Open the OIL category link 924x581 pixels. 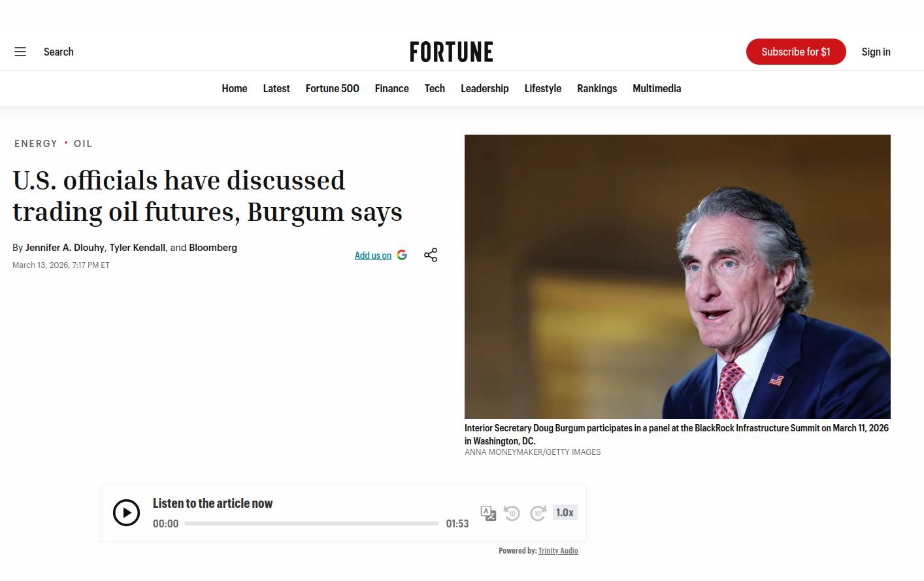pyautogui.click(x=83, y=144)
